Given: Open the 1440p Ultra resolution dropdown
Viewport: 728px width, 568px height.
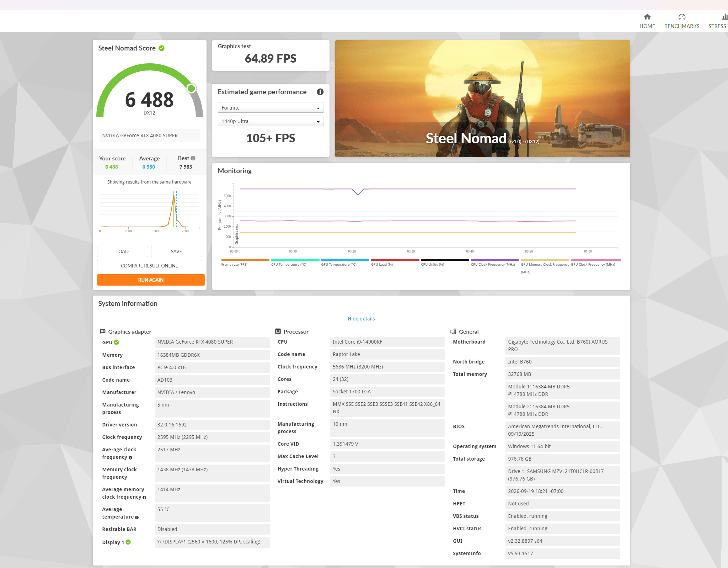Looking at the screenshot, I should tap(271, 121).
